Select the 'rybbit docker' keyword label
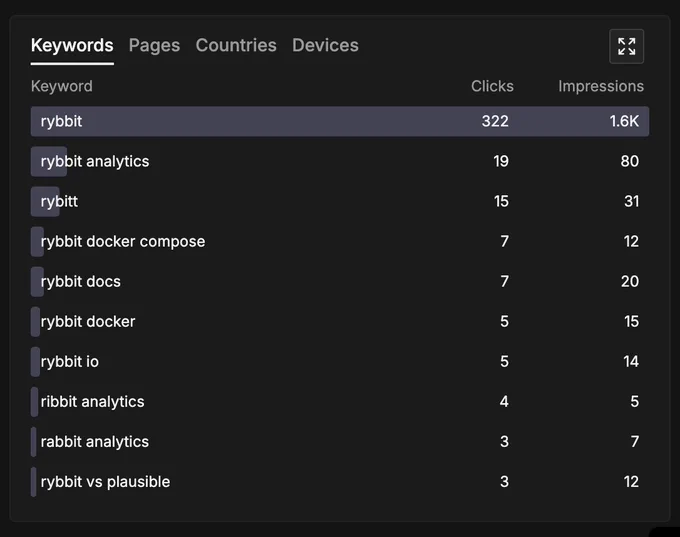The image size is (680, 537). tap(88, 321)
